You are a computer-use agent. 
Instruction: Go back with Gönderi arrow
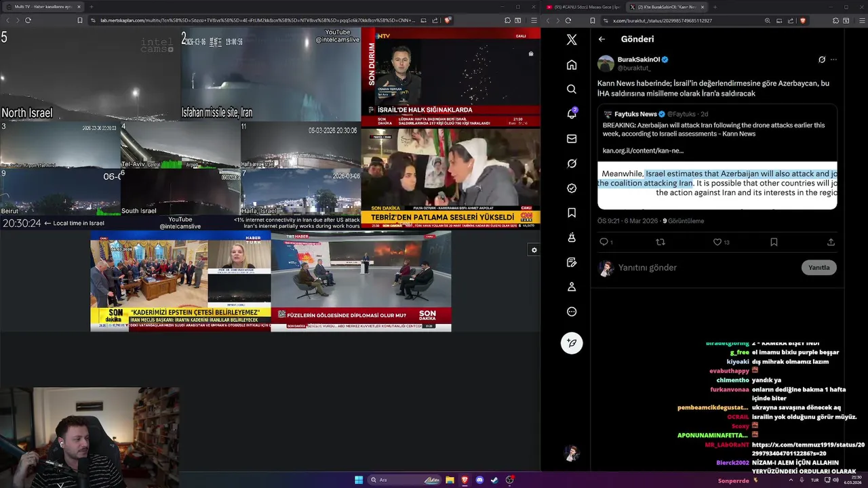coord(601,39)
